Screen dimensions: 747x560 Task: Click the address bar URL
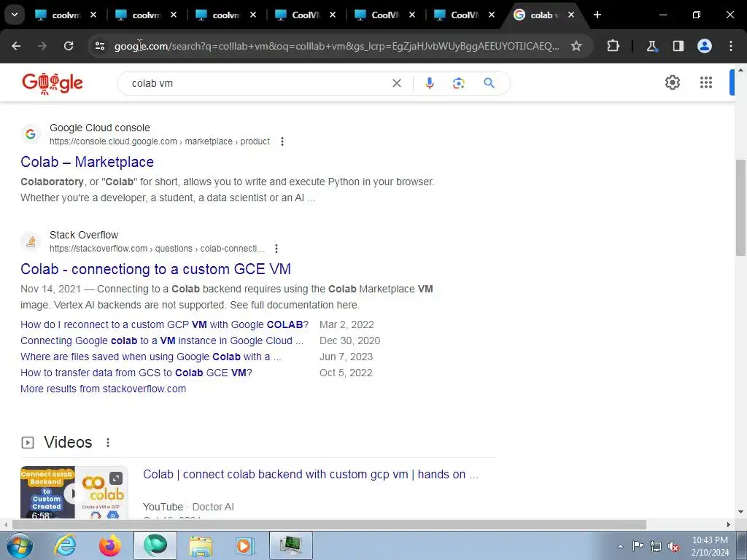click(x=336, y=46)
